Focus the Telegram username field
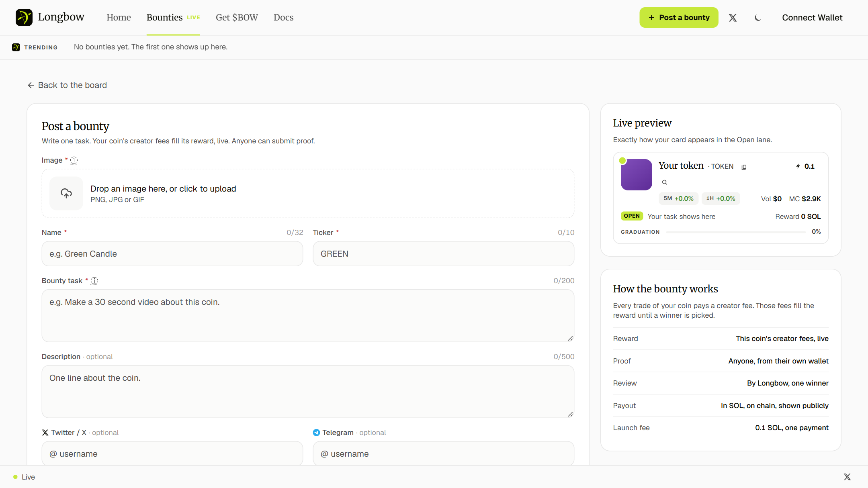The height and width of the screenshot is (488, 868). tap(443, 453)
